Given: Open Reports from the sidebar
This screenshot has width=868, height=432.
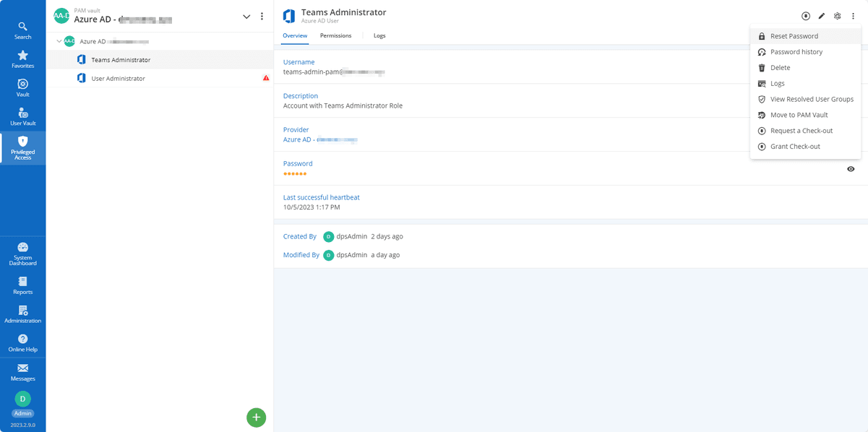Looking at the screenshot, I should 22,285.
